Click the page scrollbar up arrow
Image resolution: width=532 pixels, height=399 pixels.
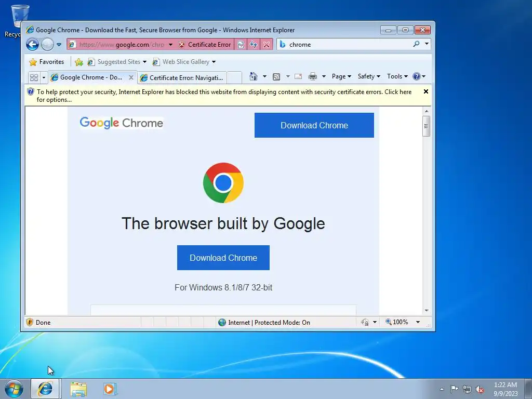point(427,111)
